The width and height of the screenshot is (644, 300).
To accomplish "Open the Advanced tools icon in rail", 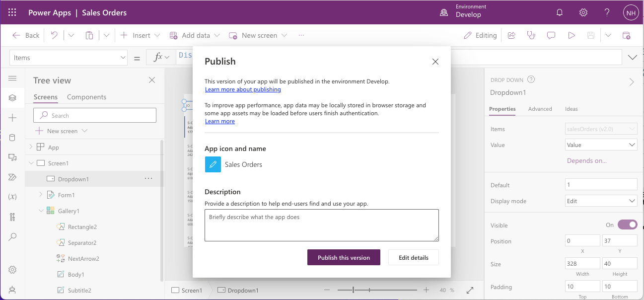I will pos(12,217).
